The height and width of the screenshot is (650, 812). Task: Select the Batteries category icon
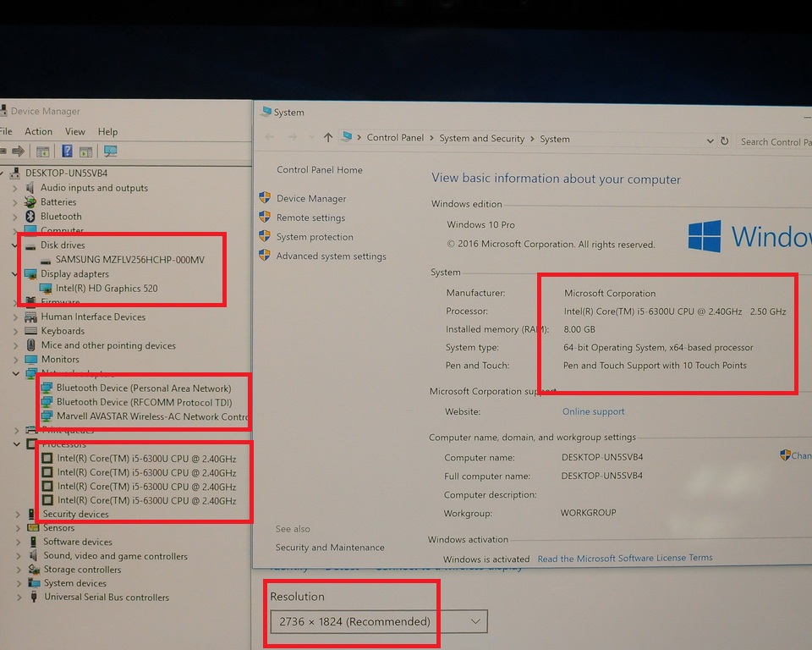(30, 201)
